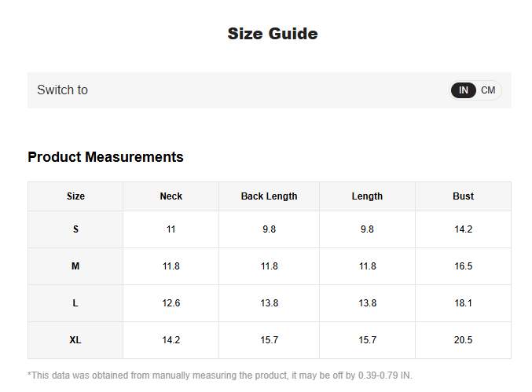The image size is (532, 392).
Task: Click the Product Measurements heading
Action: (105, 157)
